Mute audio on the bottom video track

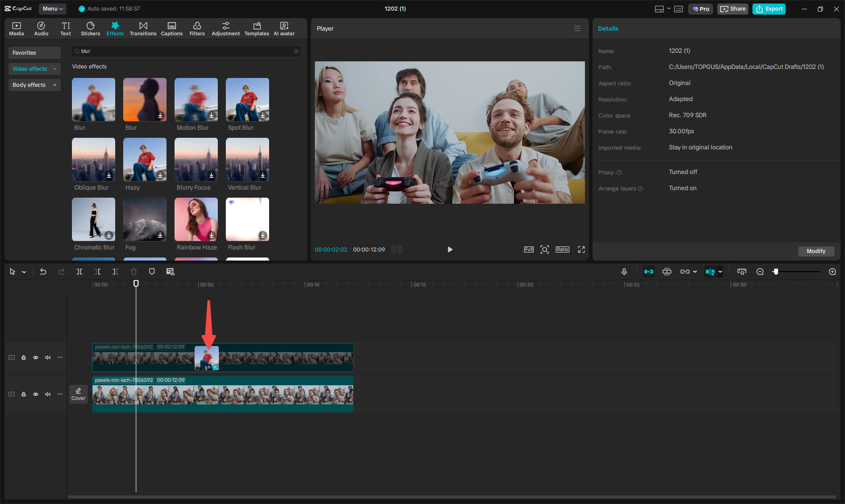tap(48, 394)
